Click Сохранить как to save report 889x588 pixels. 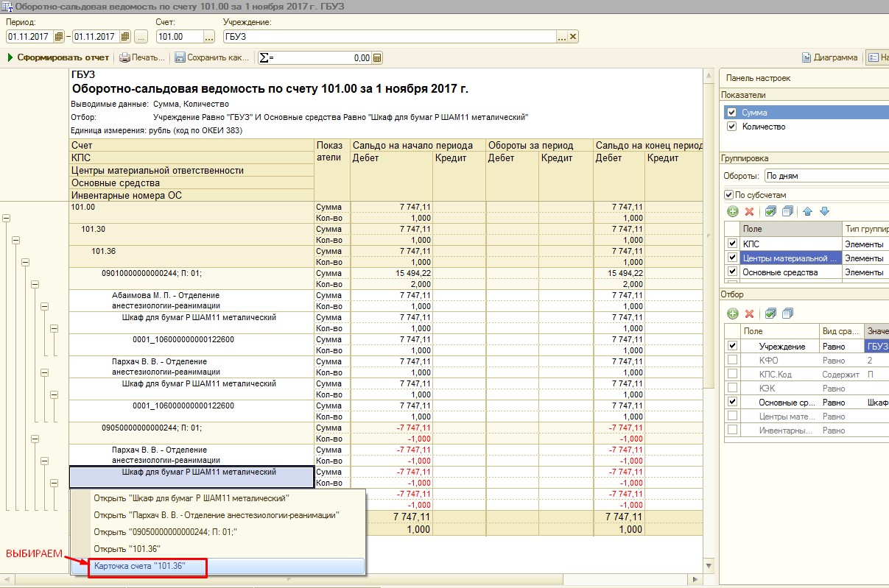(211, 57)
